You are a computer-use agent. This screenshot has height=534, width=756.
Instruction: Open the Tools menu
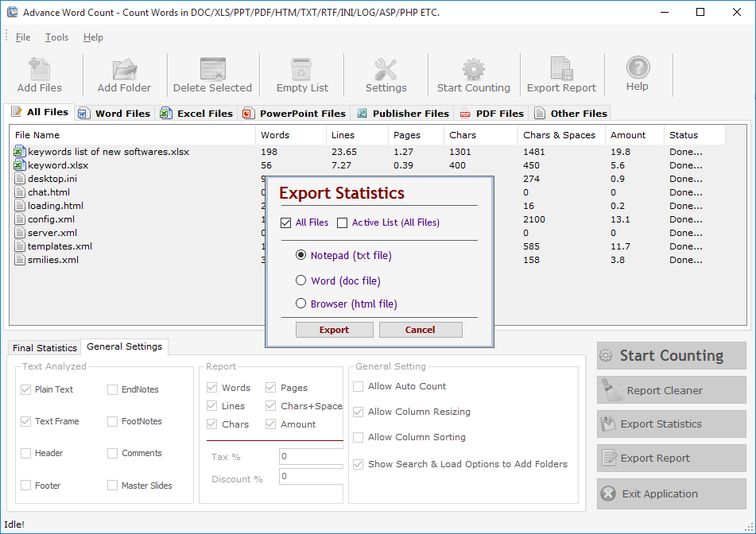(x=57, y=37)
